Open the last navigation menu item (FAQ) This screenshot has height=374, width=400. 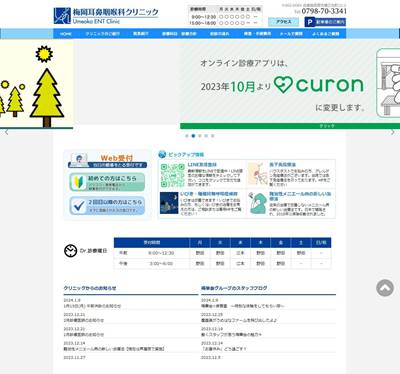click(326, 34)
